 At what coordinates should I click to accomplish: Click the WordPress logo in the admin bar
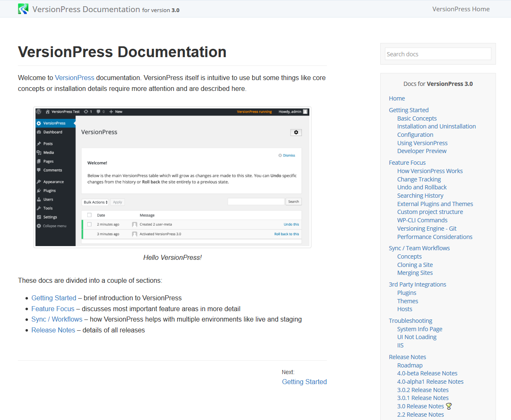point(39,112)
